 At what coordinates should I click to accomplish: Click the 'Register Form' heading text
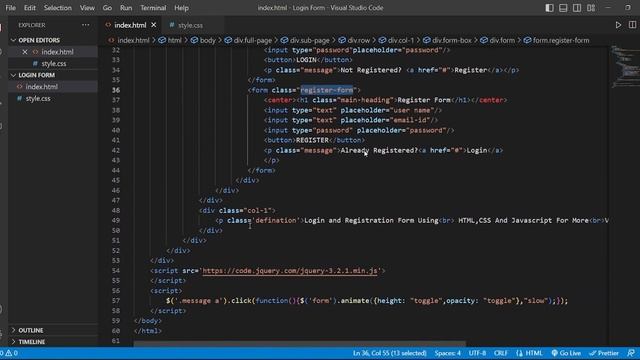point(424,100)
